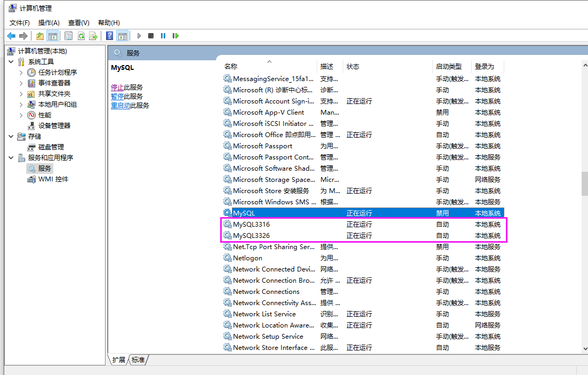Expand the 性能 node arrow
The image size is (588, 375).
click(x=21, y=115)
